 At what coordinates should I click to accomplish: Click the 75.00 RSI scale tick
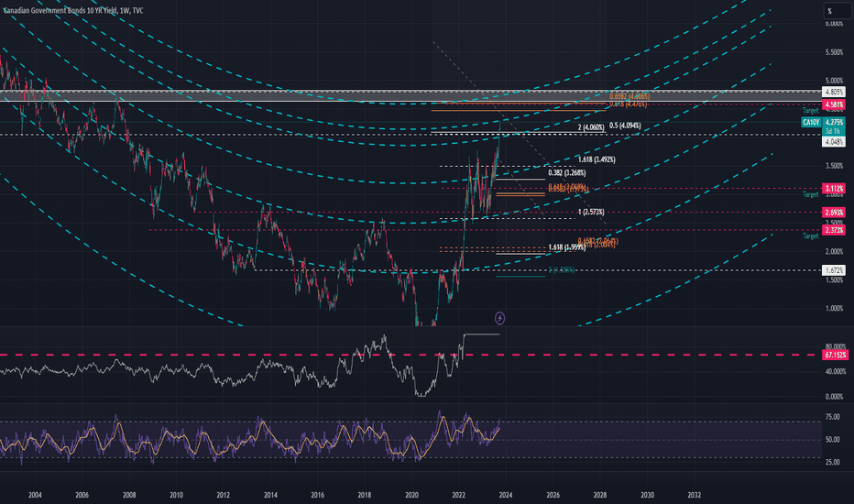coord(832,417)
